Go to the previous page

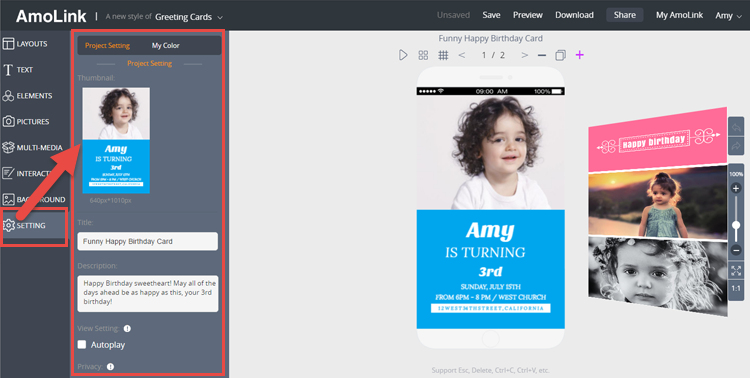click(x=462, y=55)
